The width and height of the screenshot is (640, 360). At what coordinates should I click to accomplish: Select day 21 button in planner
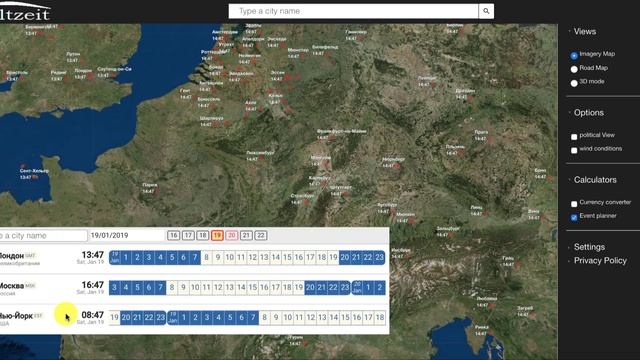click(x=246, y=236)
